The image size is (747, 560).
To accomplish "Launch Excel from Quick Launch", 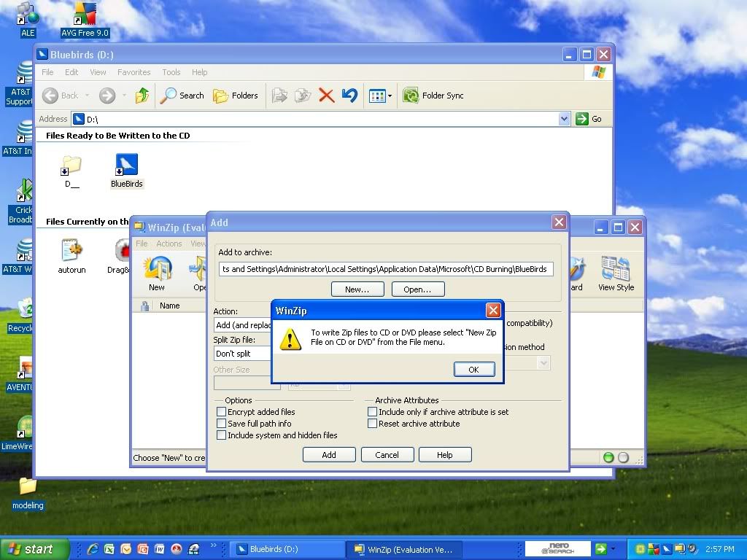I will tap(109, 550).
